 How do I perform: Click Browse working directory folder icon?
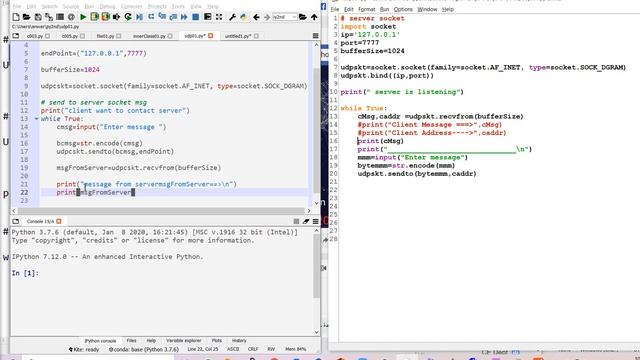(303, 17)
